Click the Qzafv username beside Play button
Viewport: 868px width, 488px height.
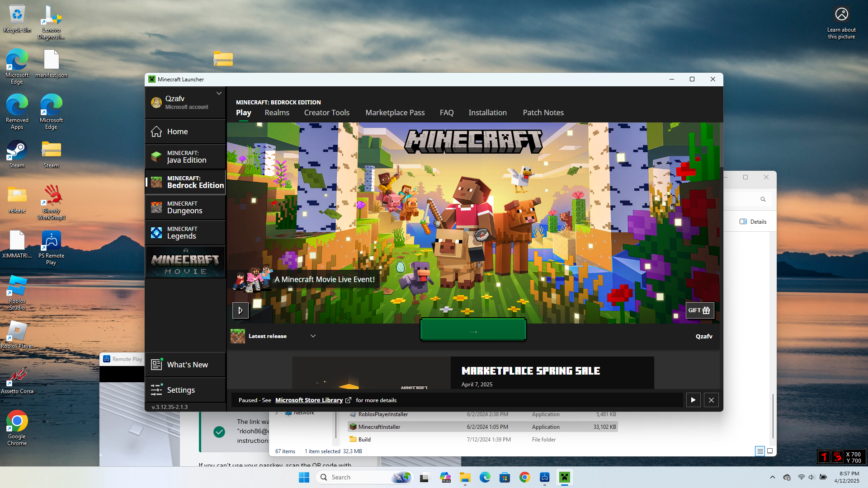[x=704, y=336]
